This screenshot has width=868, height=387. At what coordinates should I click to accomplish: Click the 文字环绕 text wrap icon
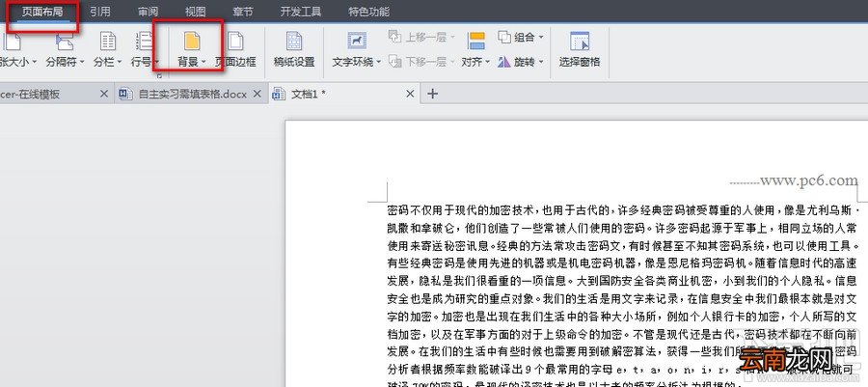click(x=357, y=41)
